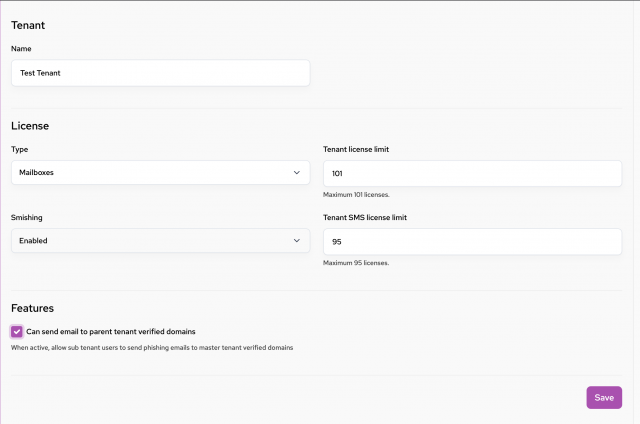
Task: Click the tenant Name input field
Action: click(160, 73)
